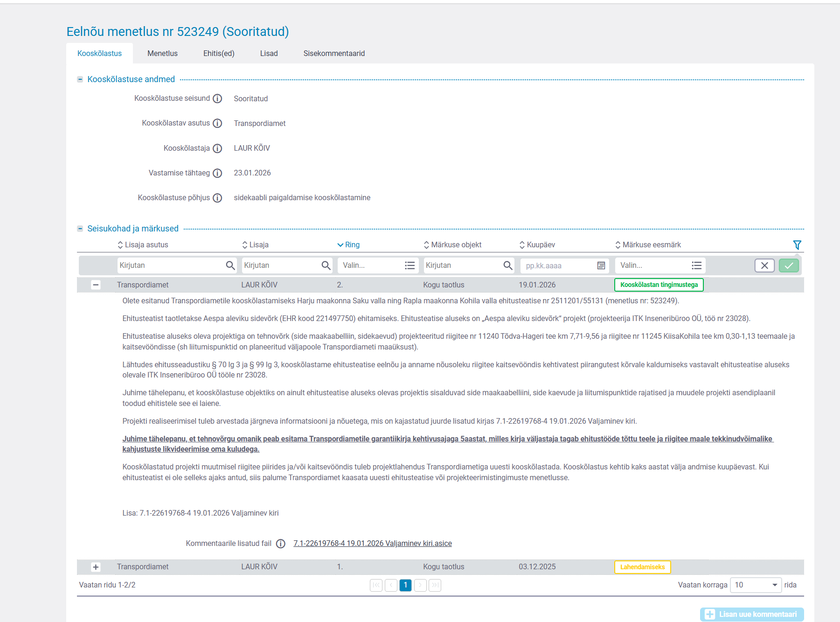
Task: Collapse the expanded Transpordiamet row 2
Action: [x=96, y=285]
